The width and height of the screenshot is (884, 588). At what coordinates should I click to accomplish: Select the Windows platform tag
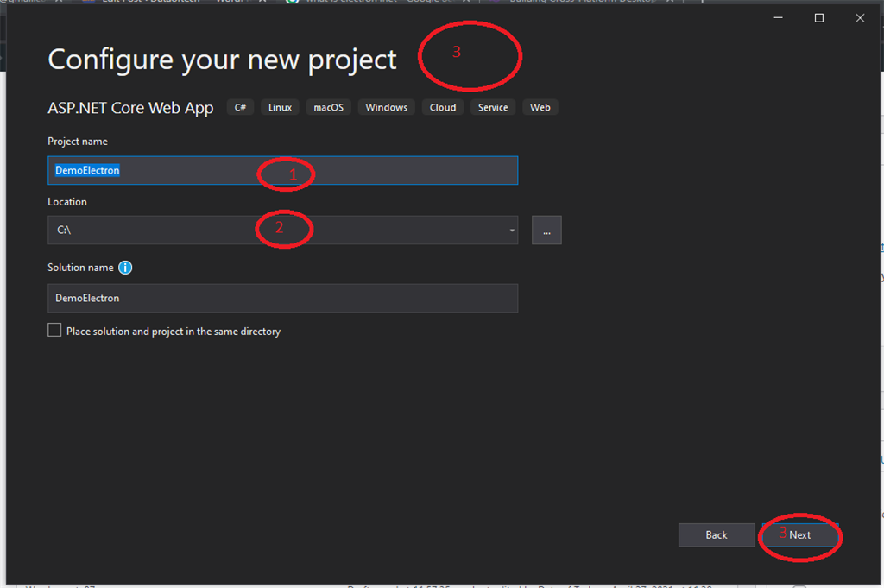click(386, 107)
